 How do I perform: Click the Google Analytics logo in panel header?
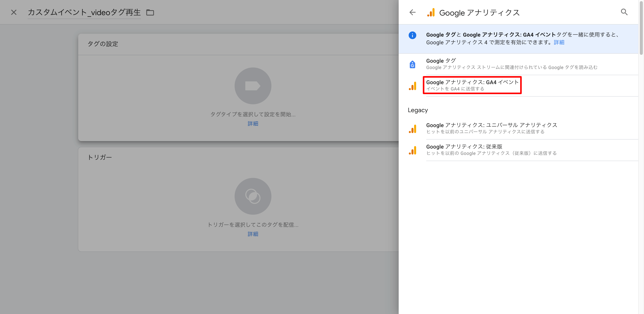pyautogui.click(x=431, y=12)
